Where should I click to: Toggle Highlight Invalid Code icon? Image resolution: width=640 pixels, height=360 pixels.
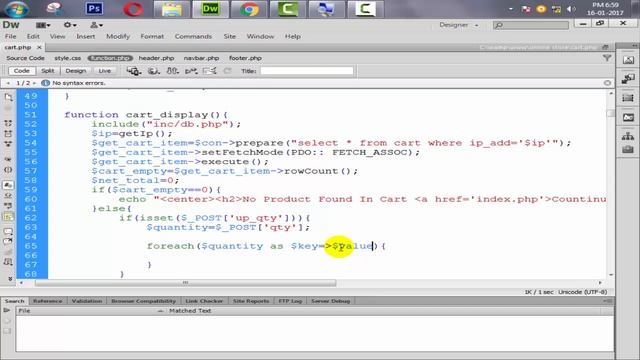[8, 196]
